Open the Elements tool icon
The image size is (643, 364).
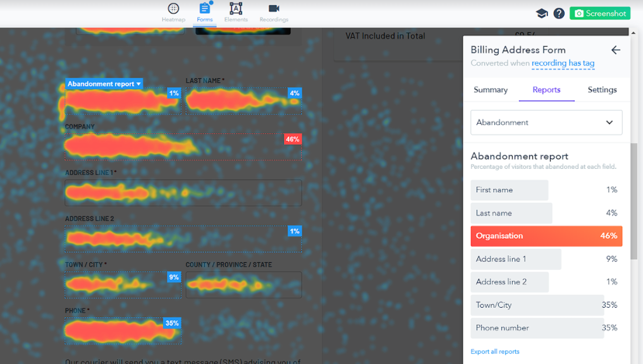[x=236, y=9]
